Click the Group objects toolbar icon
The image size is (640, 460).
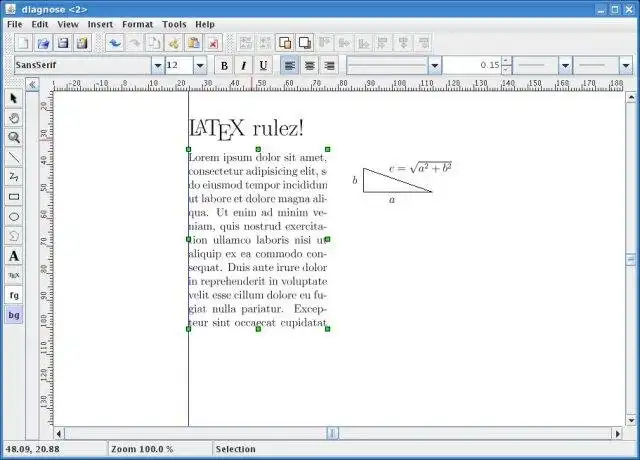click(x=246, y=42)
